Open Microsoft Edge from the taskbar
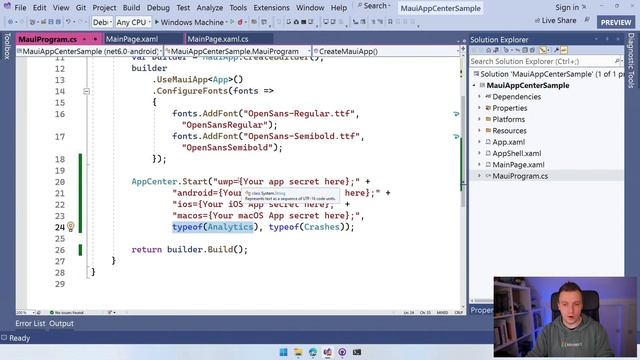640x360 pixels. (313, 352)
